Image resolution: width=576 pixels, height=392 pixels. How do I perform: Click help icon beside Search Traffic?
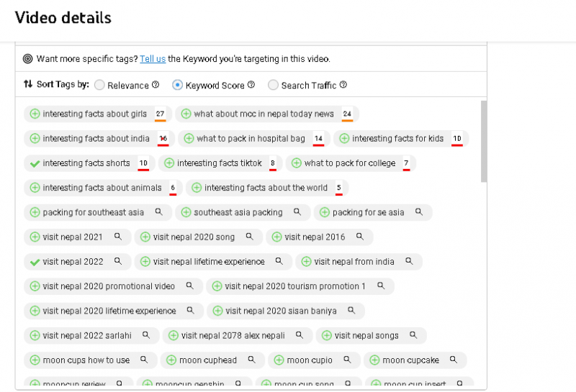coord(343,85)
